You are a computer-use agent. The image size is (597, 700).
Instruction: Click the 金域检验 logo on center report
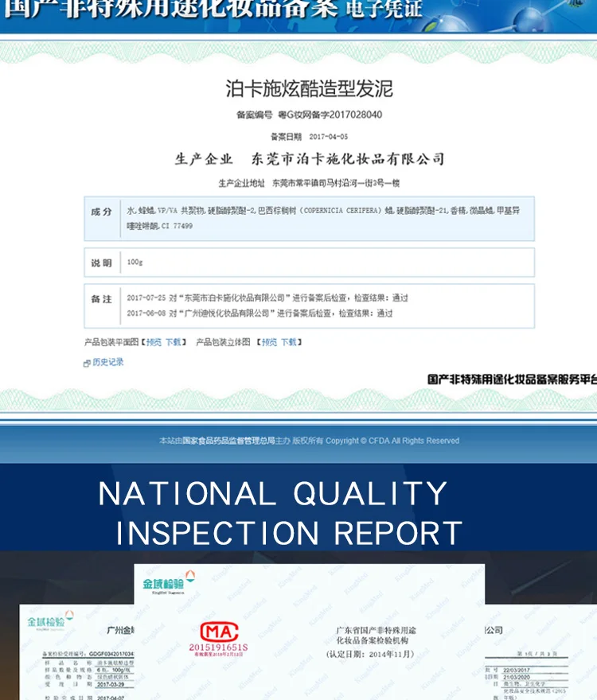[169, 581]
